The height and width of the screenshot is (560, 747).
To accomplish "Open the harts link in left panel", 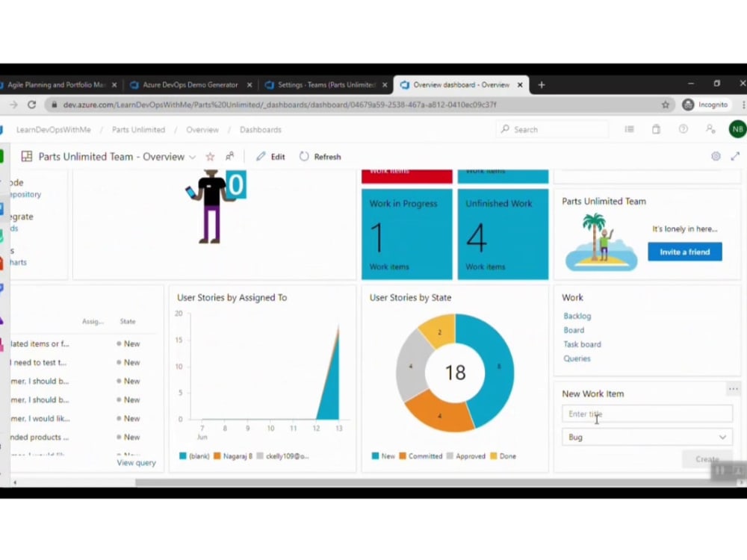I will coord(19,262).
